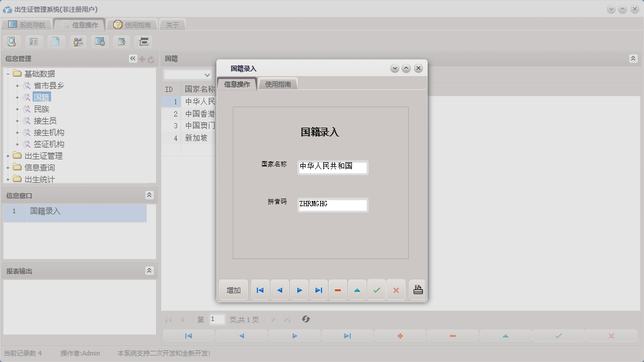
Task: Delete record using the red minus icon
Action: (x=338, y=289)
